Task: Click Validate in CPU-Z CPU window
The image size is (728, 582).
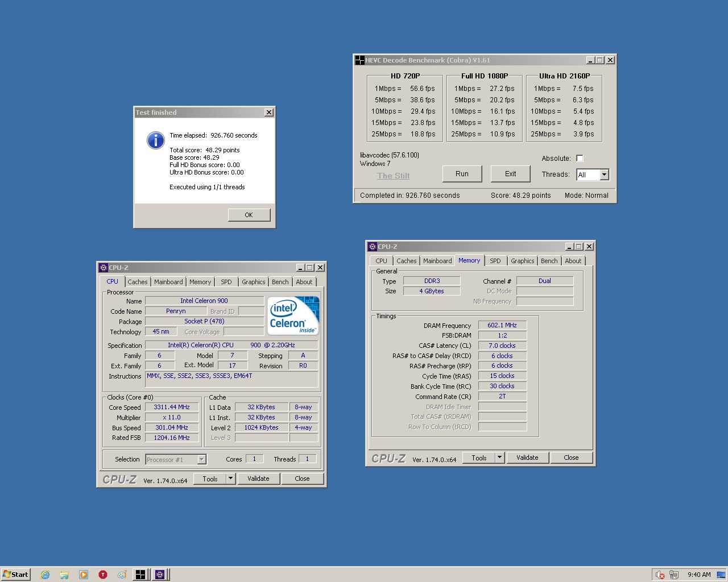Action: point(258,479)
